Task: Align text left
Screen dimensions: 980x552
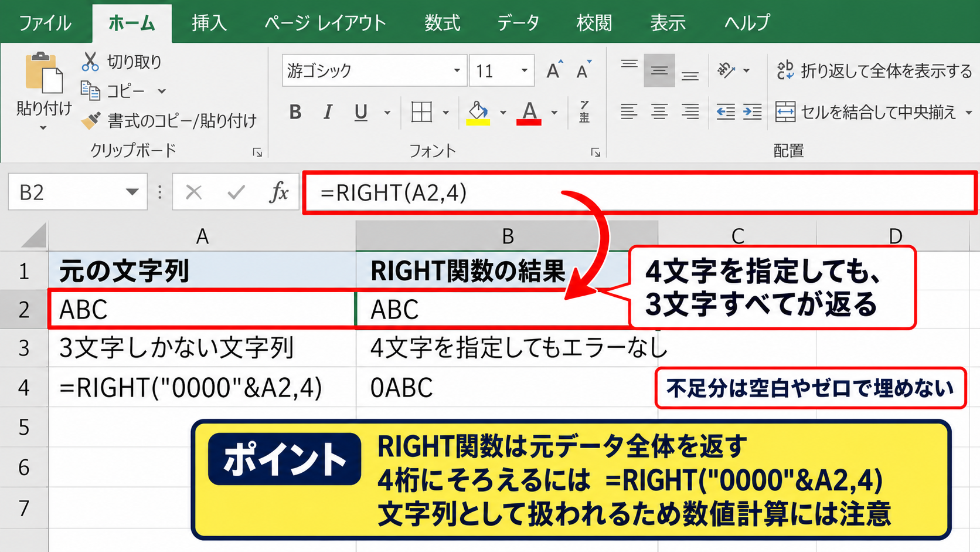Action: tap(629, 111)
